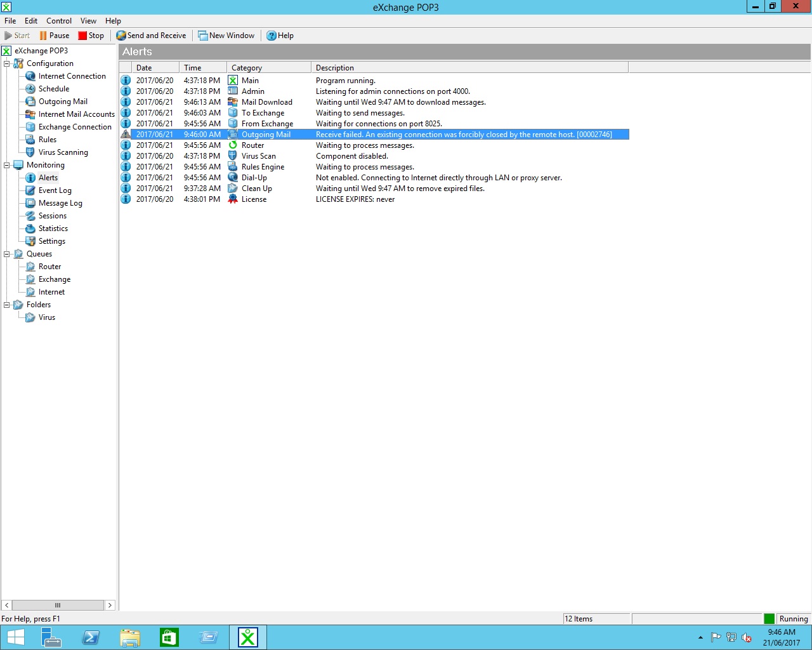Click the warning icon on Outgoing Mail alert
812x650 pixels.
(126, 135)
